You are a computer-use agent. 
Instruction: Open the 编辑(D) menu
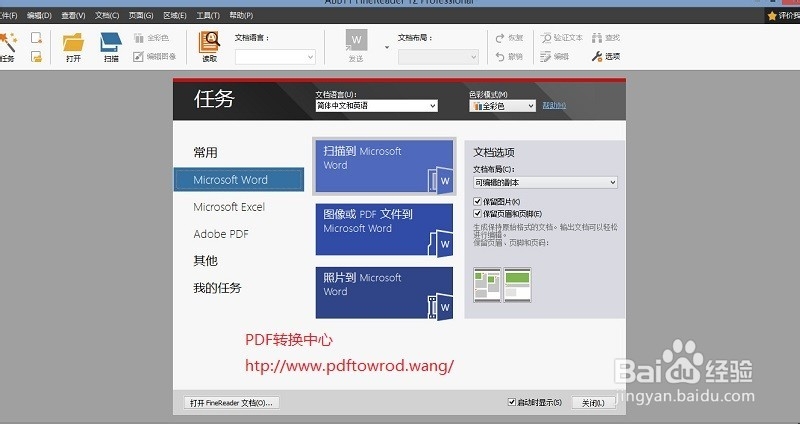point(39,16)
